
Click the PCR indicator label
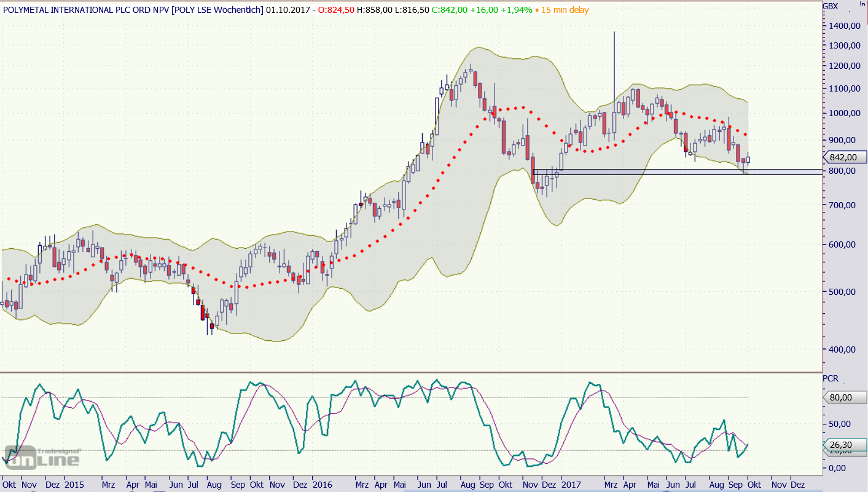pos(831,378)
